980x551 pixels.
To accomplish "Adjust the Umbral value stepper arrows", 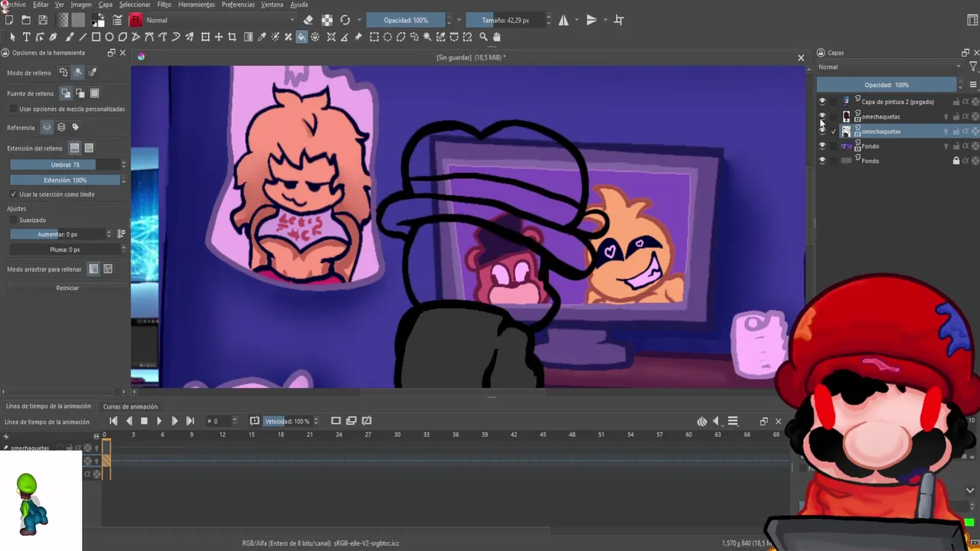I will (123, 165).
